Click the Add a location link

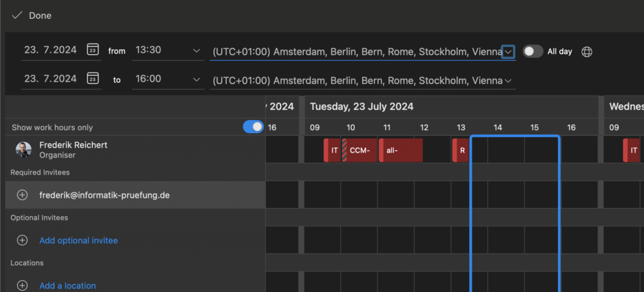click(67, 286)
